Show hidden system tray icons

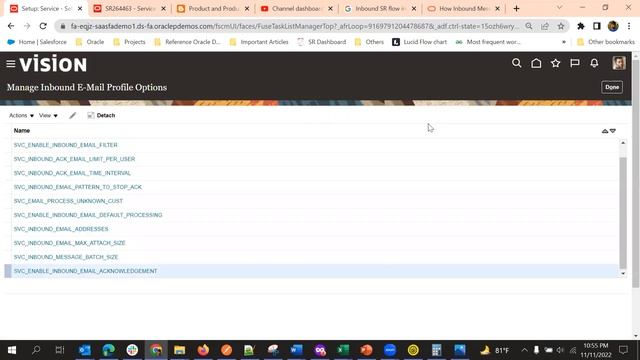[x=524, y=350]
